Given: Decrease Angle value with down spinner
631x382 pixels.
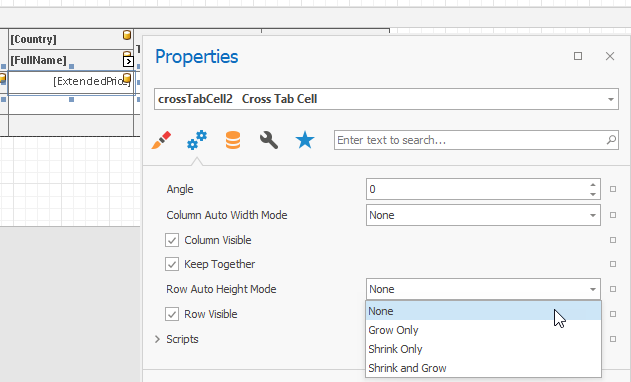Looking at the screenshot, I should 593,194.
